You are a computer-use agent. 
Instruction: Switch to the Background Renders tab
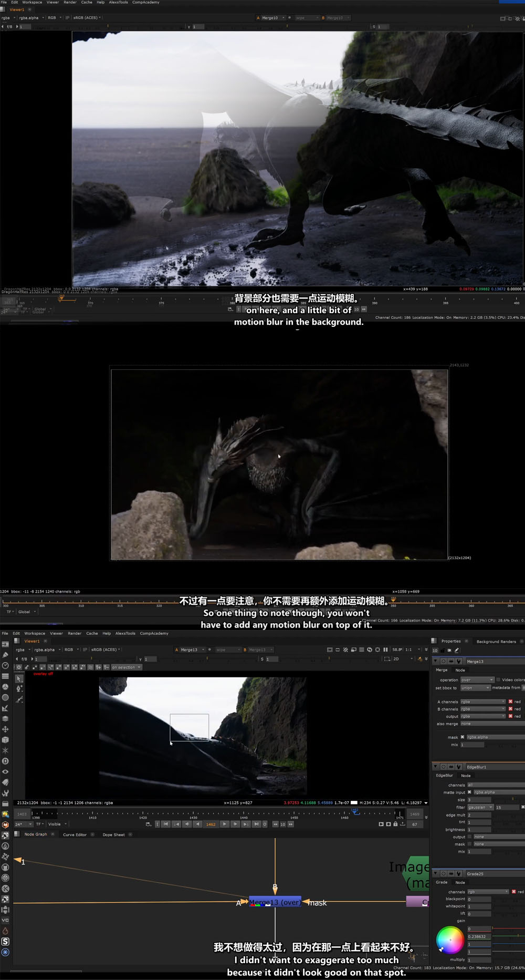[x=496, y=641]
